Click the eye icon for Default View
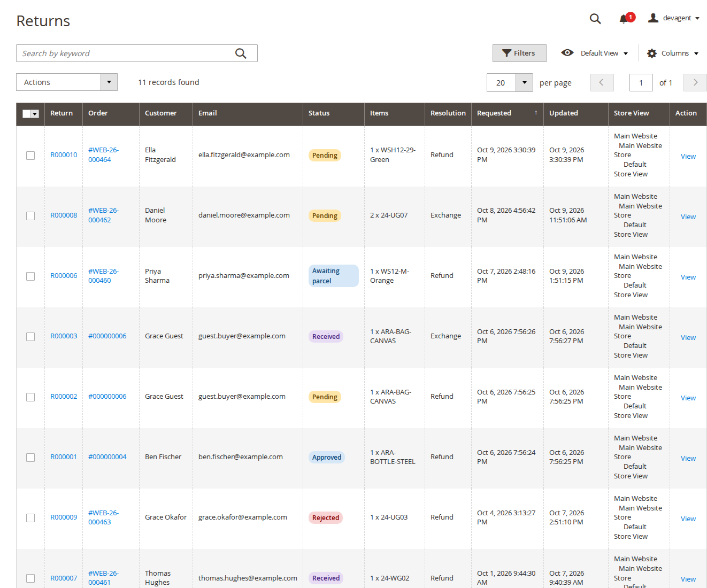Viewport: 707px width, 588px height. point(567,53)
